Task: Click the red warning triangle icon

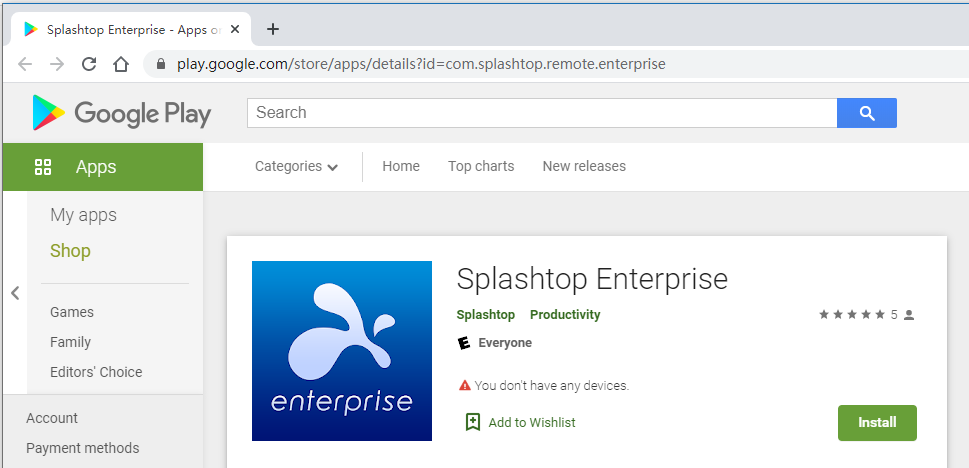Action: (465, 386)
